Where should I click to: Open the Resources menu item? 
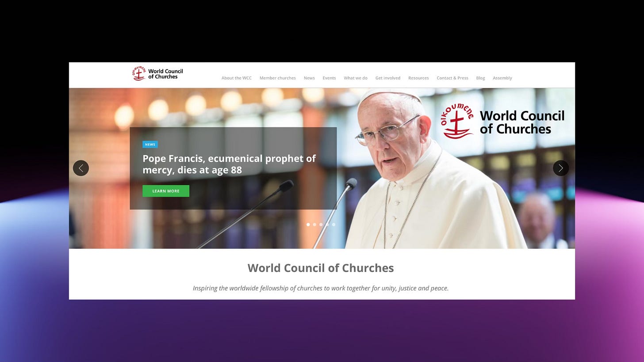pyautogui.click(x=418, y=78)
